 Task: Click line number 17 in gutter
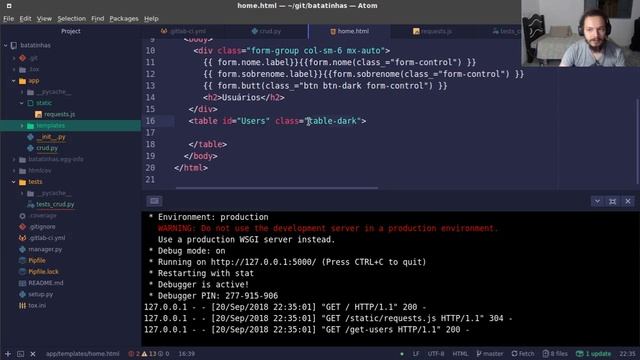click(x=150, y=133)
